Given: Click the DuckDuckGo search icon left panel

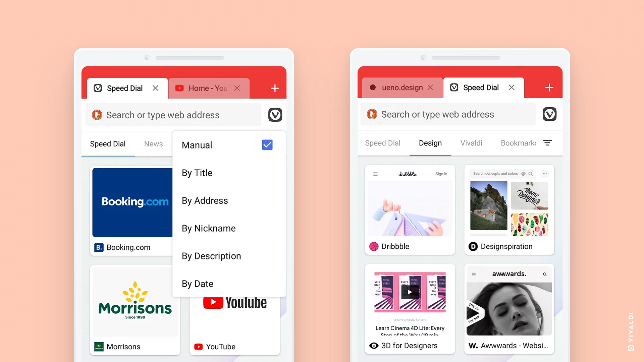Looking at the screenshot, I should [98, 115].
